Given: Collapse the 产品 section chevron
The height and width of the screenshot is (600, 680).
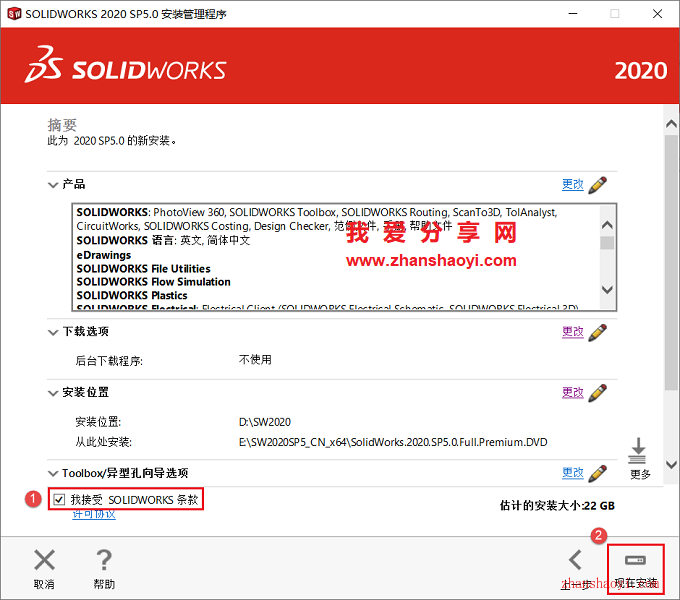Looking at the screenshot, I should [x=53, y=185].
